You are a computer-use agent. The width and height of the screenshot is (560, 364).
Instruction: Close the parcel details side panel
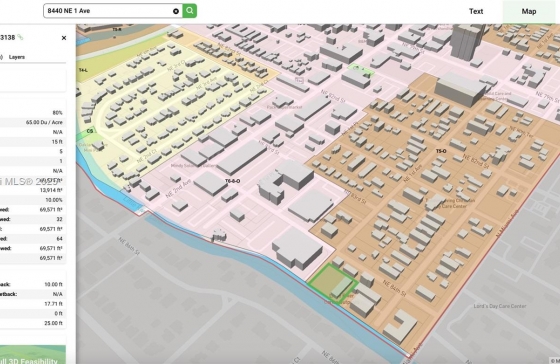[x=64, y=38]
